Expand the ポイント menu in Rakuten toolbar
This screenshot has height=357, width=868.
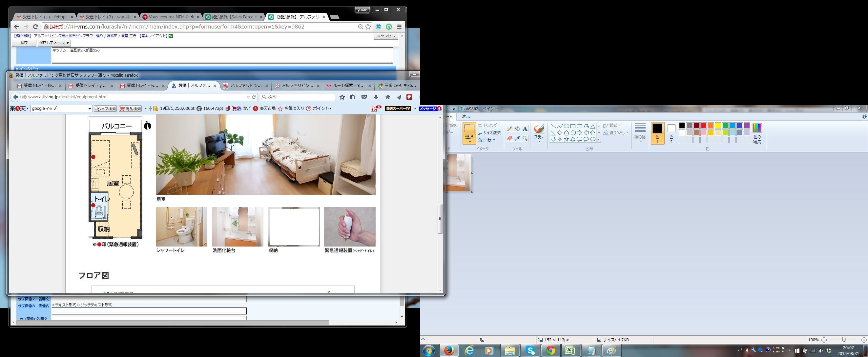tap(322, 109)
